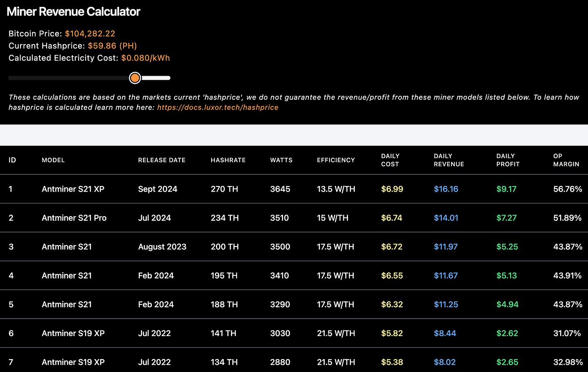
Task: Click the RELEASE DATE column header
Action: coord(162,160)
